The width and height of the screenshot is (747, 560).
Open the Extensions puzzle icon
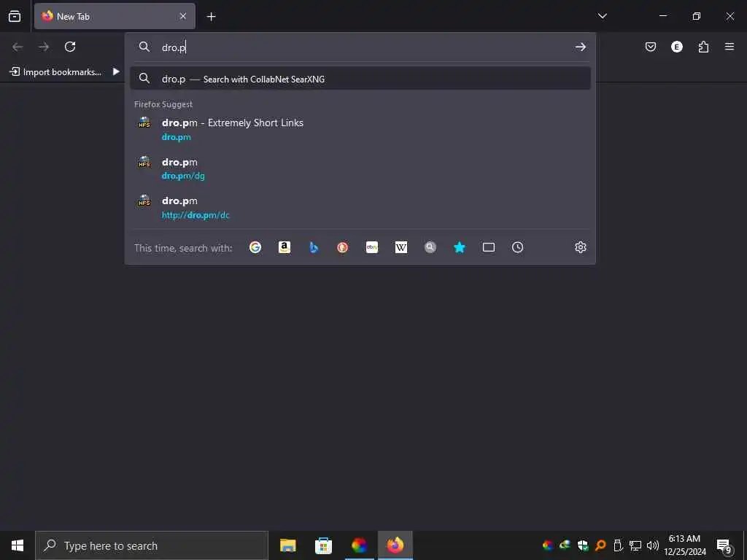click(703, 47)
